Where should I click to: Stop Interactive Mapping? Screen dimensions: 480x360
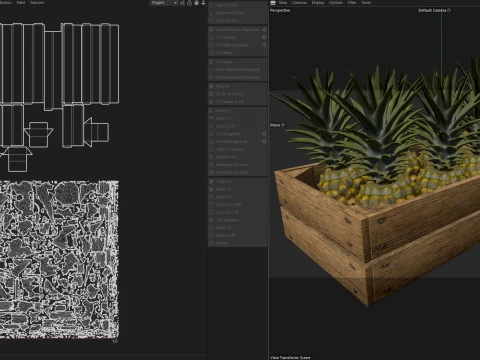coord(238,77)
